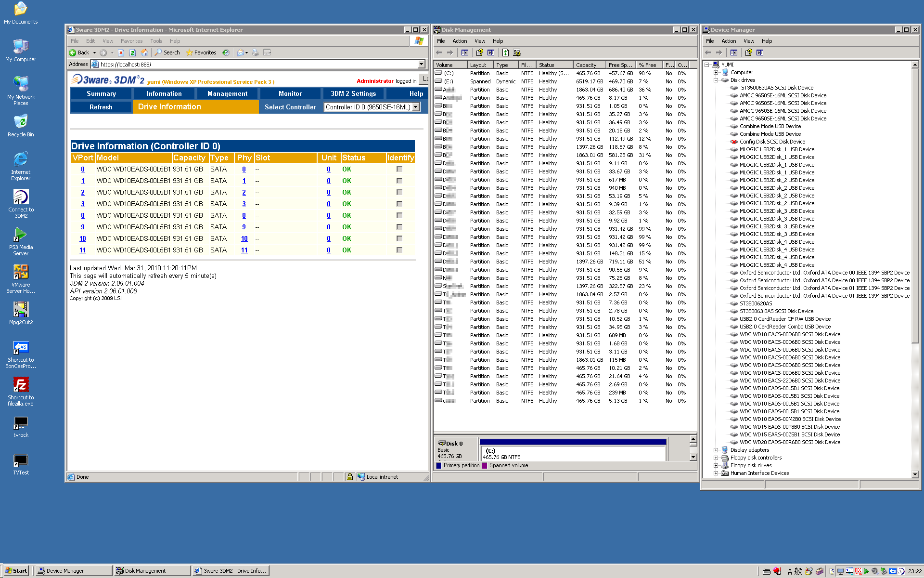Go to the Home page icon in IE

(143, 53)
